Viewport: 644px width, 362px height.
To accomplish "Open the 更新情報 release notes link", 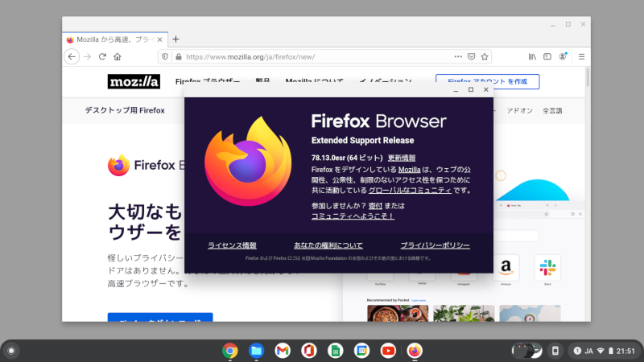I will tap(402, 158).
